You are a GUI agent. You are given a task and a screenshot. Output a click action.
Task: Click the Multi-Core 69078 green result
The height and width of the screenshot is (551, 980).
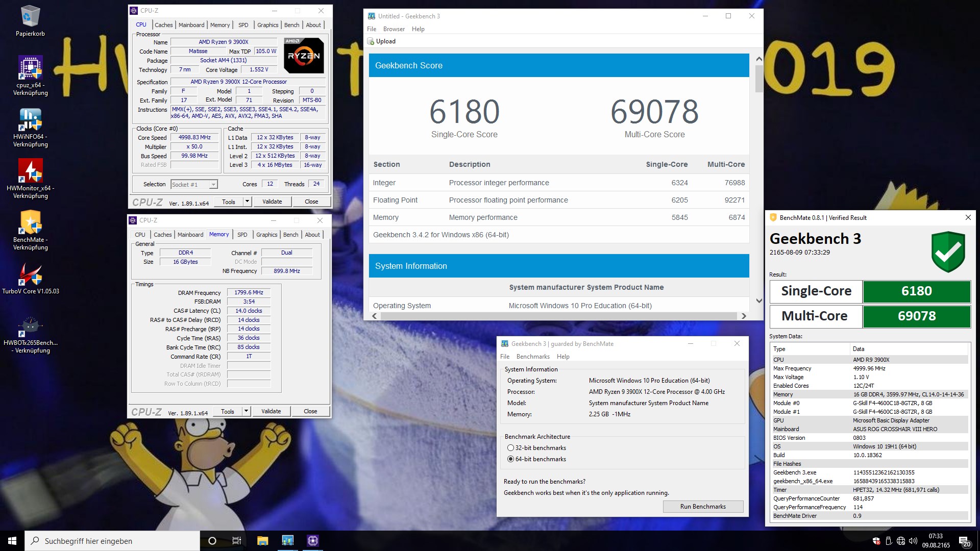click(917, 316)
